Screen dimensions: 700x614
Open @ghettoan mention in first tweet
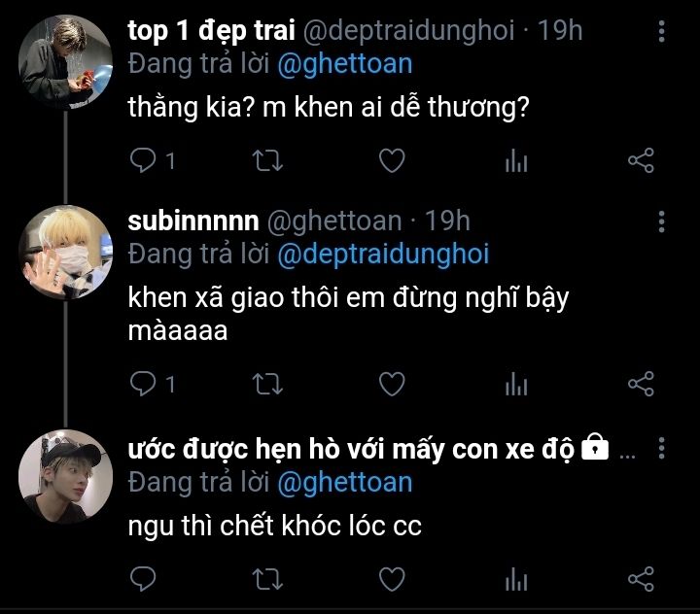click(x=344, y=65)
